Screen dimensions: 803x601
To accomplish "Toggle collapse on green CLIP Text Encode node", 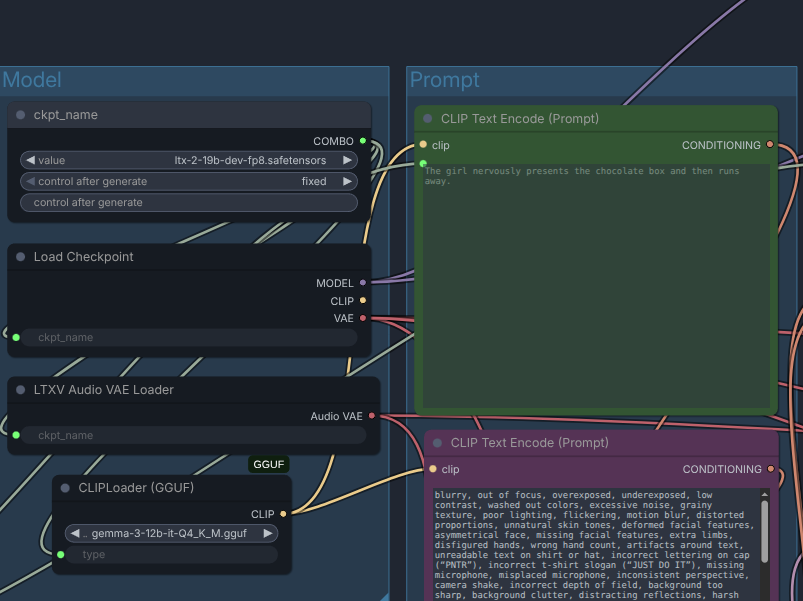I will [428, 119].
